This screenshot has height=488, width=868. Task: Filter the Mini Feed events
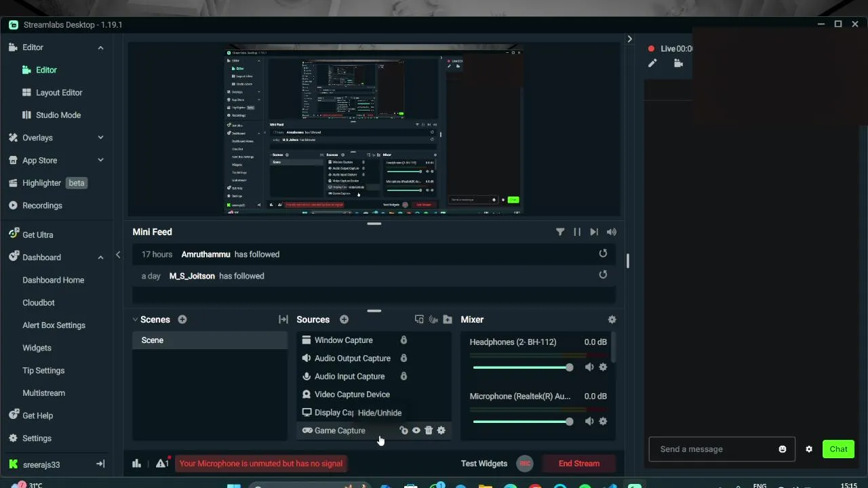[560, 232]
